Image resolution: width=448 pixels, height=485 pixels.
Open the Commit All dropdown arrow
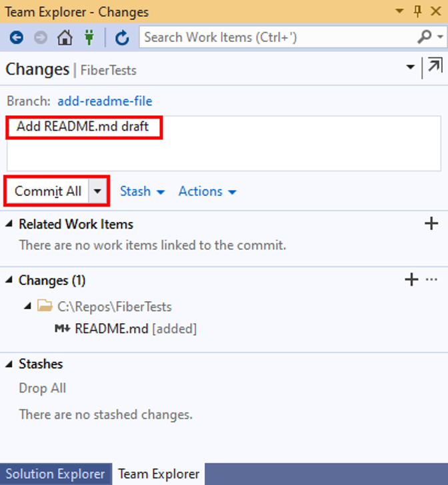pyautogui.click(x=98, y=192)
